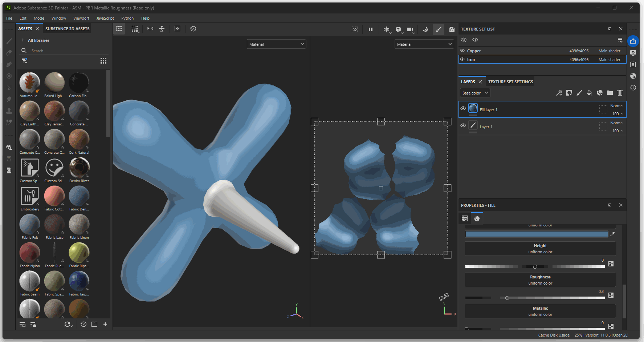Open the asset filter funnel icon
This screenshot has height=342, width=644.
click(24, 61)
